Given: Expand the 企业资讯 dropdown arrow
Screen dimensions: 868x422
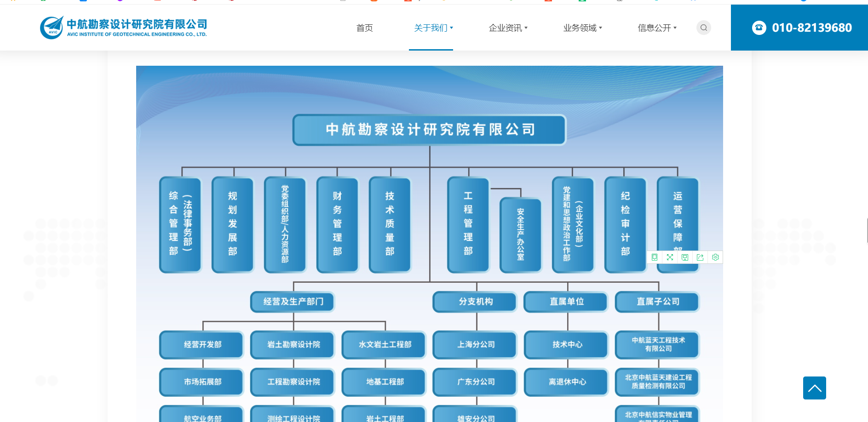Looking at the screenshot, I should coord(526,28).
